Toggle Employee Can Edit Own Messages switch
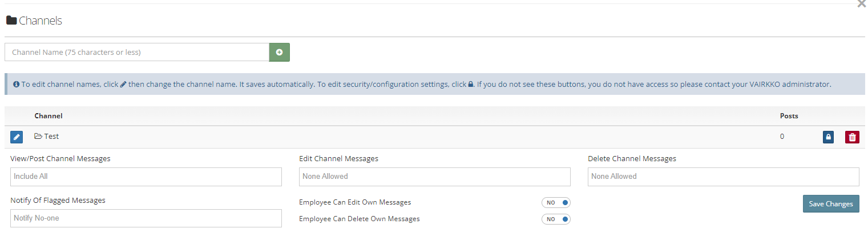This screenshot has height=240, width=868. pos(556,203)
